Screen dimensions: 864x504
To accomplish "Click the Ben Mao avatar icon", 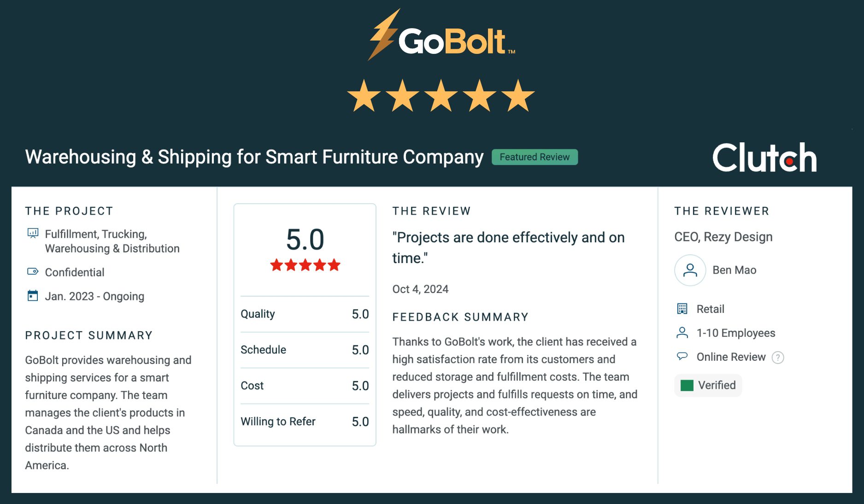I will coord(690,270).
